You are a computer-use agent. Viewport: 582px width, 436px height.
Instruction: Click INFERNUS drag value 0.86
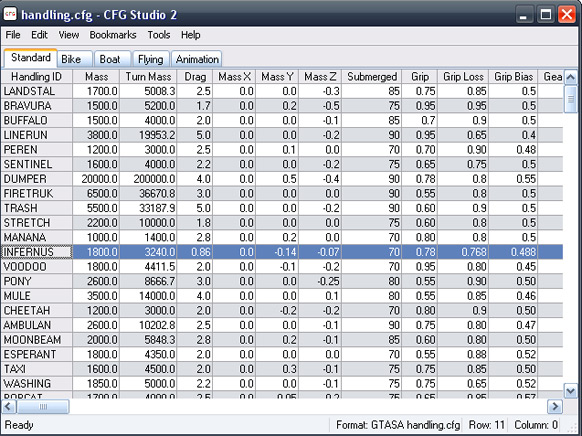pos(195,252)
